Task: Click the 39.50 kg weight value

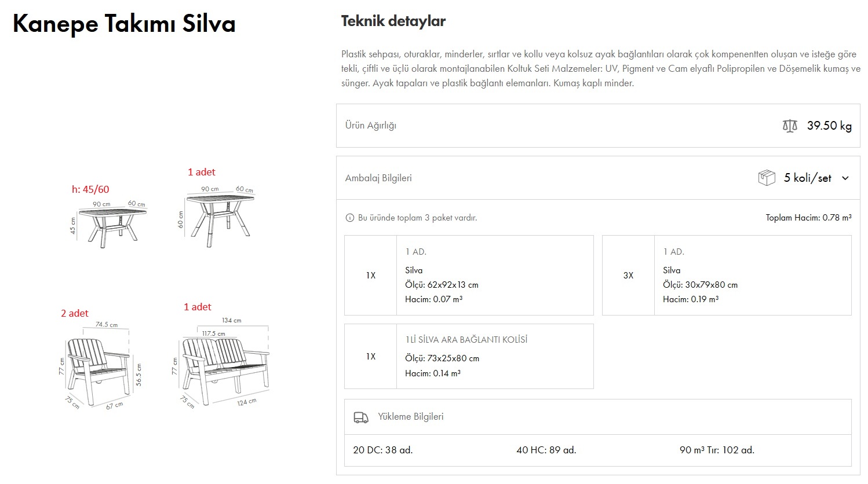Action: click(829, 126)
